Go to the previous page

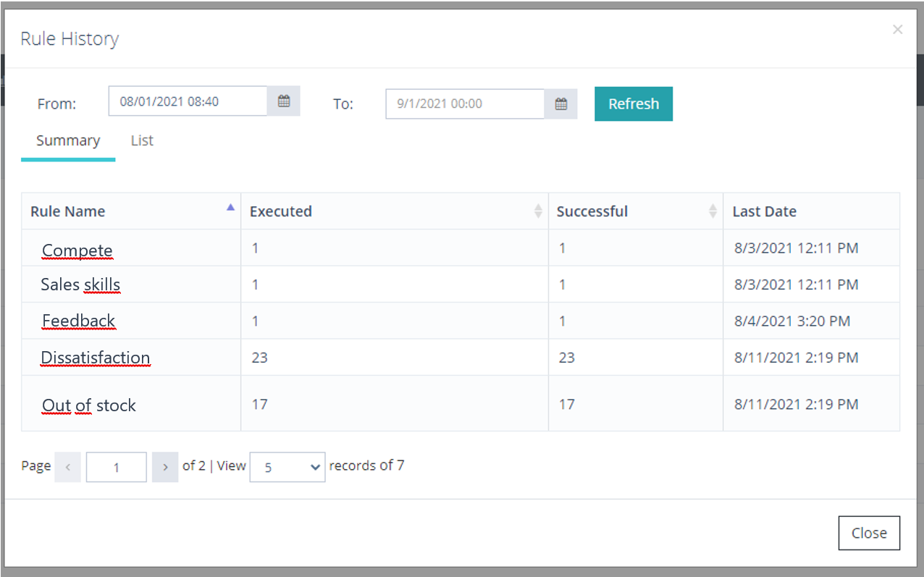68,467
